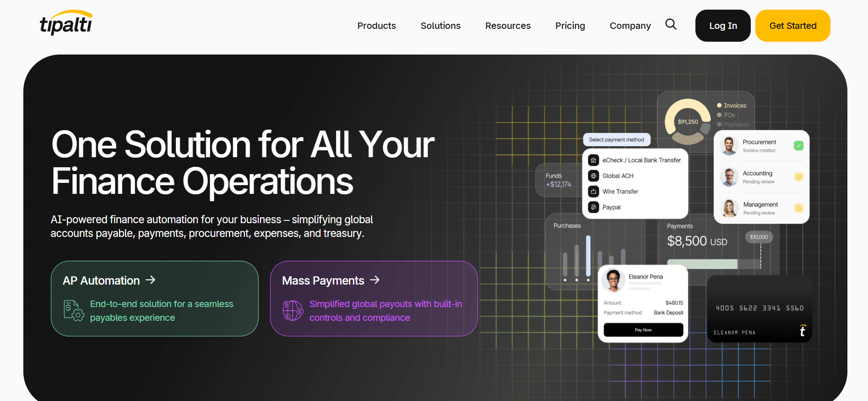Viewport: 868px width, 401px height.
Task: Click Eleanor Pena's avatar
Action: (613, 280)
